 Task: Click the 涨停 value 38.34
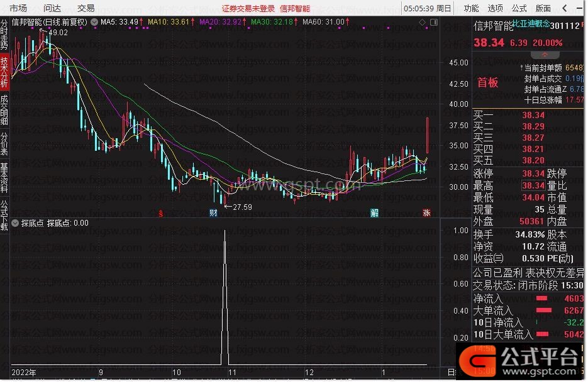click(533, 173)
